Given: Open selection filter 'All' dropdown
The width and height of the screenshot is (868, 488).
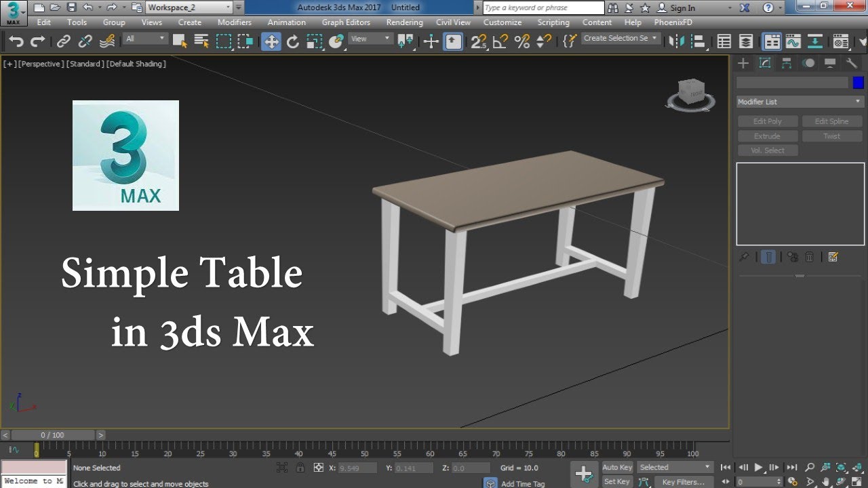Looking at the screenshot, I should coord(146,39).
